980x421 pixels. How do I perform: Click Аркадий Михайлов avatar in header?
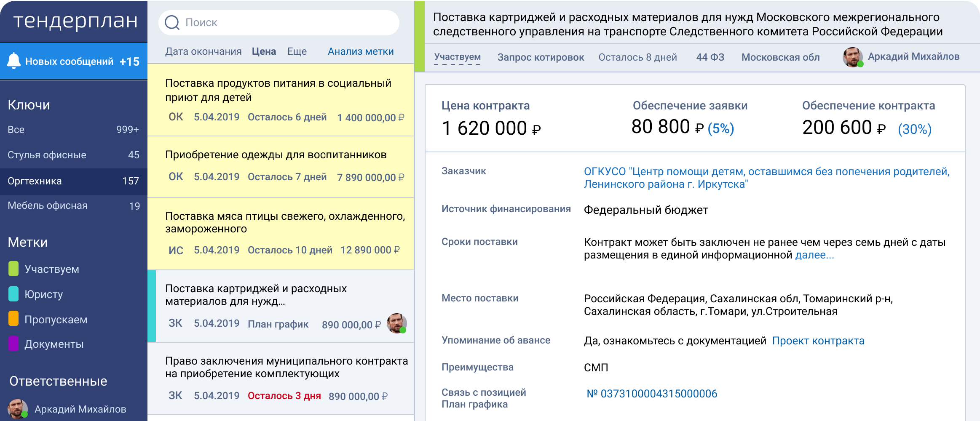point(853,57)
